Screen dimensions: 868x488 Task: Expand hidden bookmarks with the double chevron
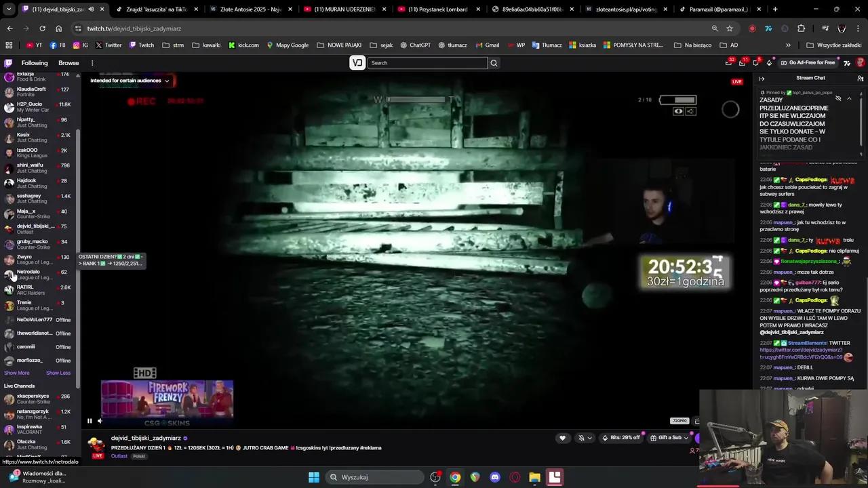[x=788, y=45]
